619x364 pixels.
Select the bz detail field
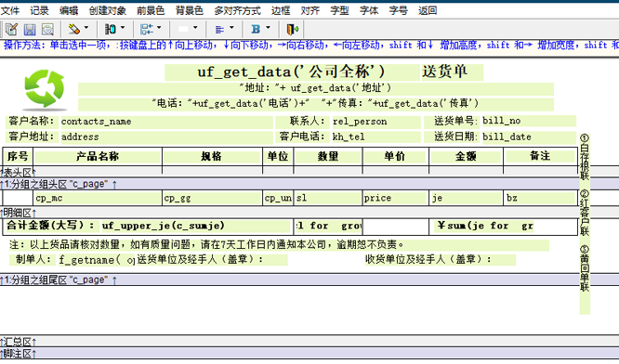[540, 198]
